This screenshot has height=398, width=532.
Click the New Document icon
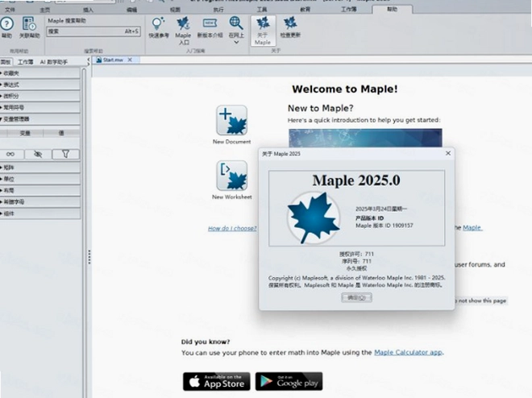tap(231, 120)
